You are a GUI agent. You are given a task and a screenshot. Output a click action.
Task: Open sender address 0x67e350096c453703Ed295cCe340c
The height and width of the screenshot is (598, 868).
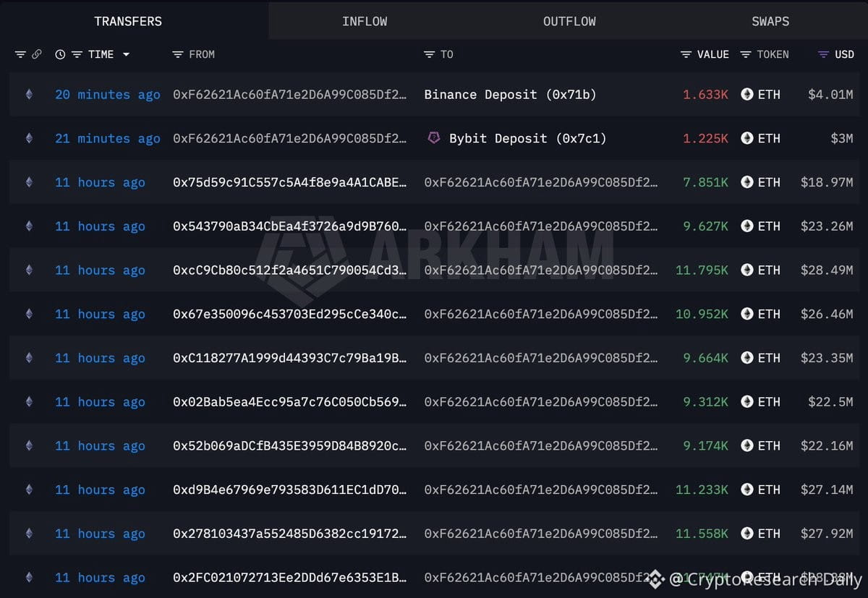(x=289, y=315)
